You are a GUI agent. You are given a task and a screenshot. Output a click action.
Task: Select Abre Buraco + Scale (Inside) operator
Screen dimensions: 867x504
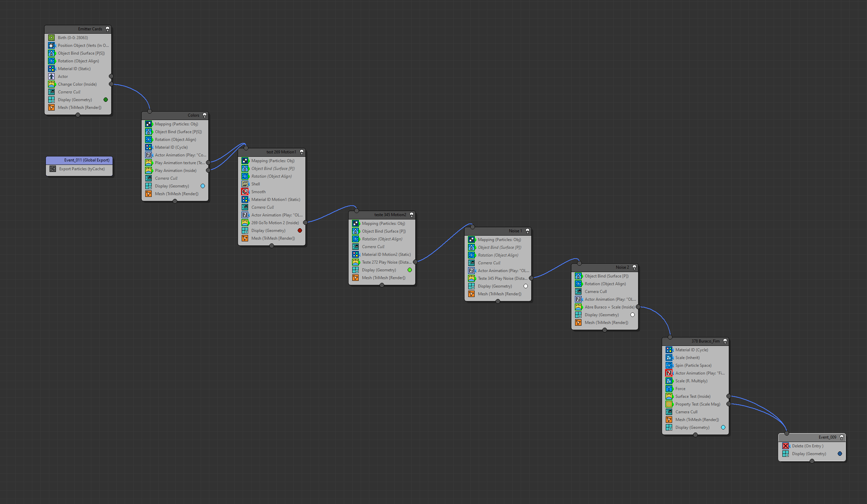click(x=609, y=307)
